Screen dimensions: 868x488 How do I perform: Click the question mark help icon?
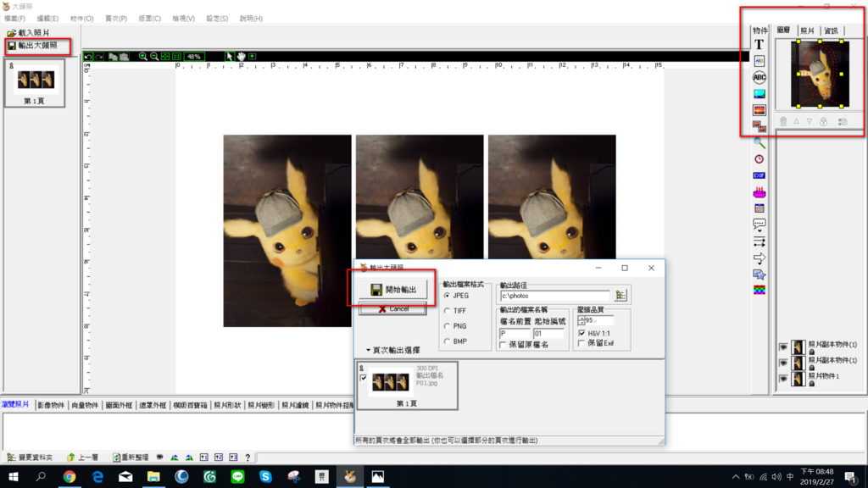point(248,457)
